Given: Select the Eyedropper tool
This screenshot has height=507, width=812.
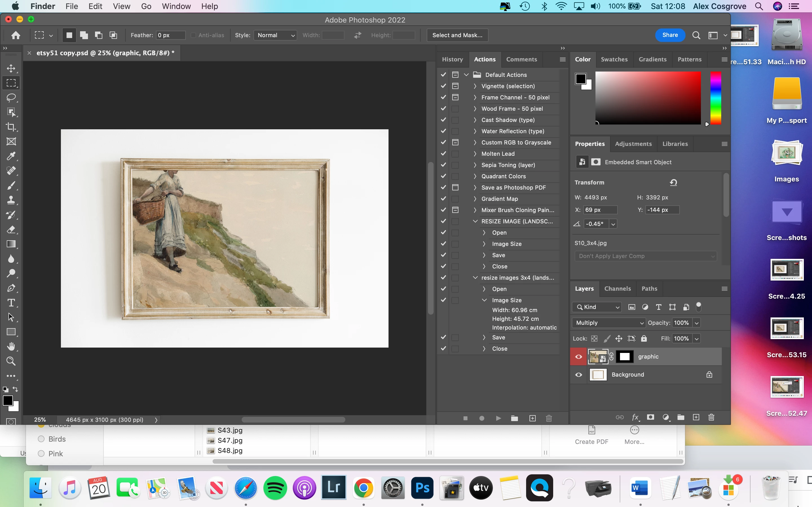Looking at the screenshot, I should pos(11,156).
